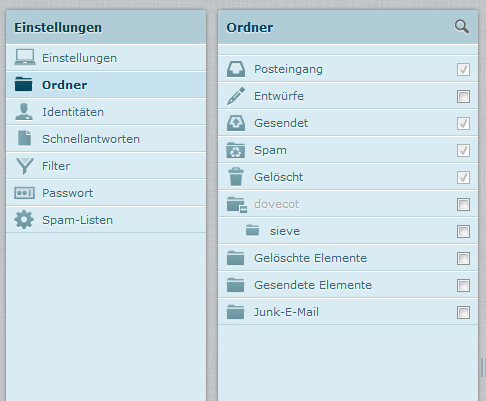Image resolution: width=486 pixels, height=401 pixels.
Task: Click the document icon beside Schnellantworten
Action: [x=25, y=138]
